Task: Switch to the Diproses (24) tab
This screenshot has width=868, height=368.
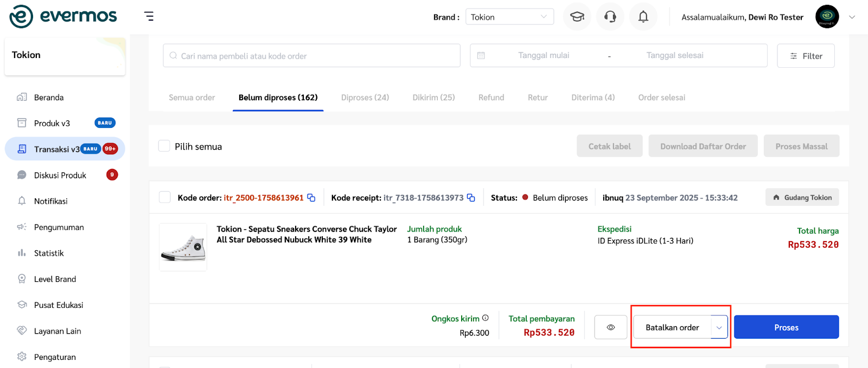Action: [x=365, y=98]
